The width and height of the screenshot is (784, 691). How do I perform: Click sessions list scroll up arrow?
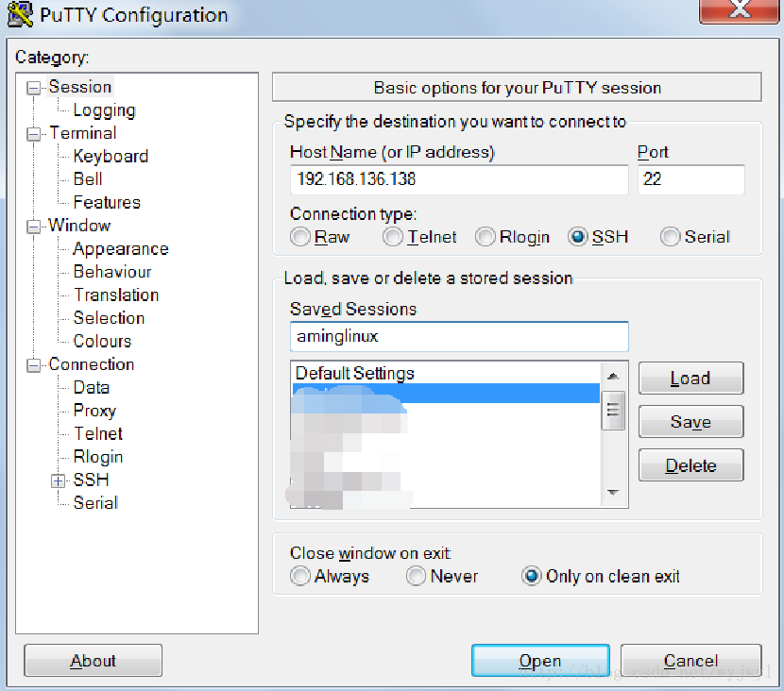[613, 377]
